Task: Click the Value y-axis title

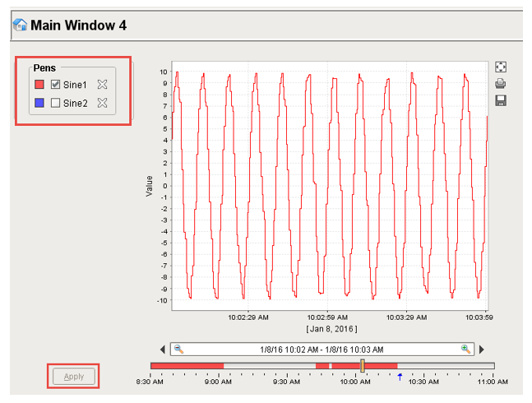Action: pyautogui.click(x=149, y=186)
